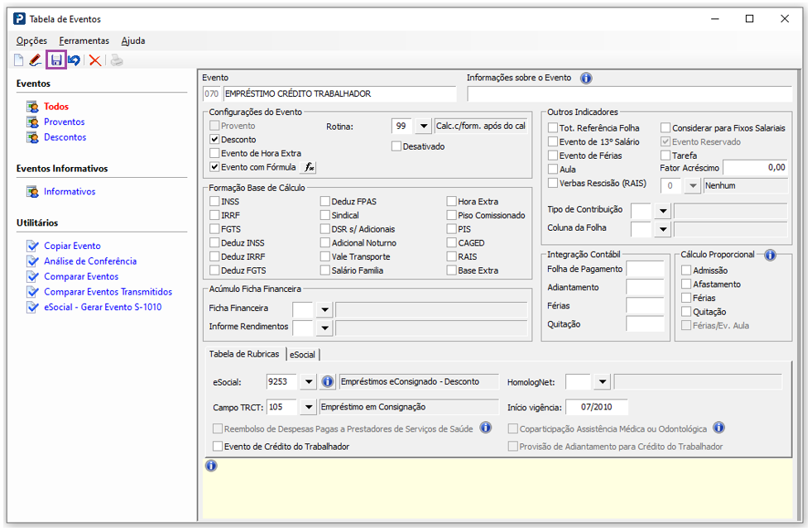
Task: Click the Save floppy disk icon
Action: (56, 60)
